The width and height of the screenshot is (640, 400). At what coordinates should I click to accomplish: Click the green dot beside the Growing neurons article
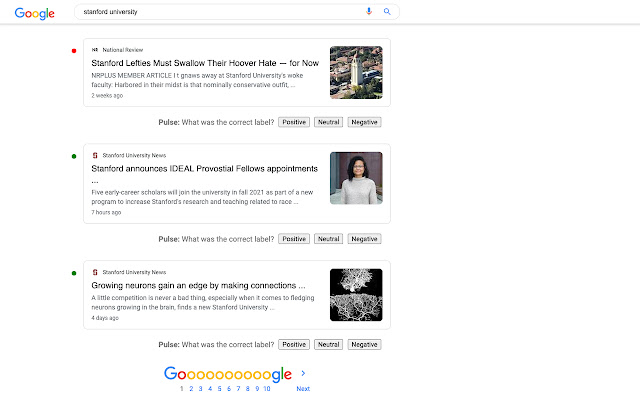[74, 273]
